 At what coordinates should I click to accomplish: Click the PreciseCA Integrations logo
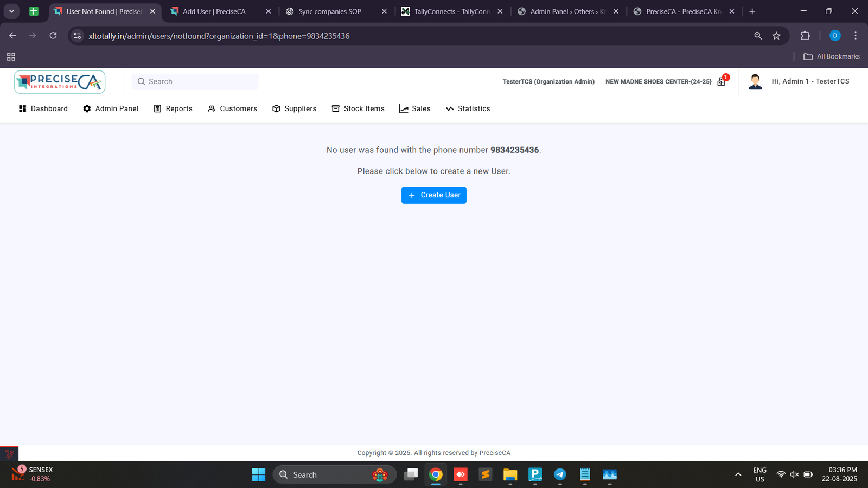(60, 82)
